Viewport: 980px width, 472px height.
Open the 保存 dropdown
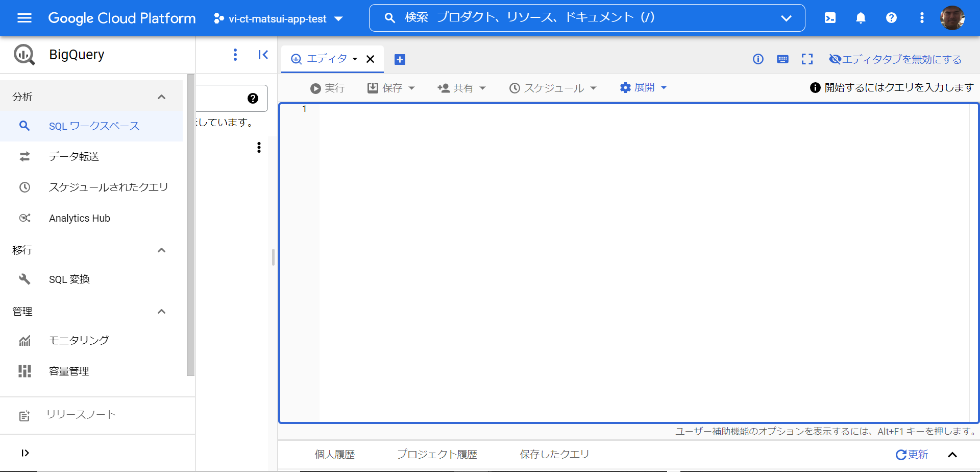391,88
